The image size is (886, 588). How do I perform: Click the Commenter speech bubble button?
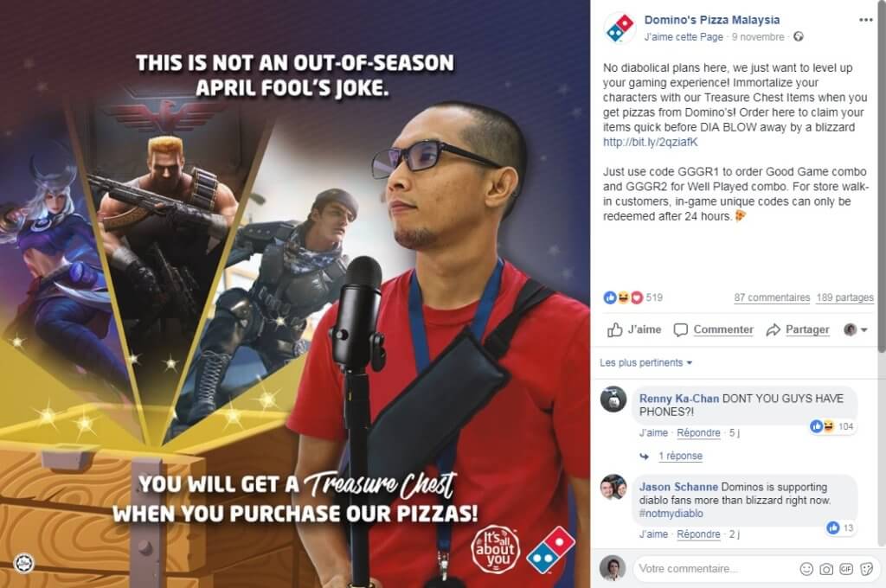click(714, 329)
